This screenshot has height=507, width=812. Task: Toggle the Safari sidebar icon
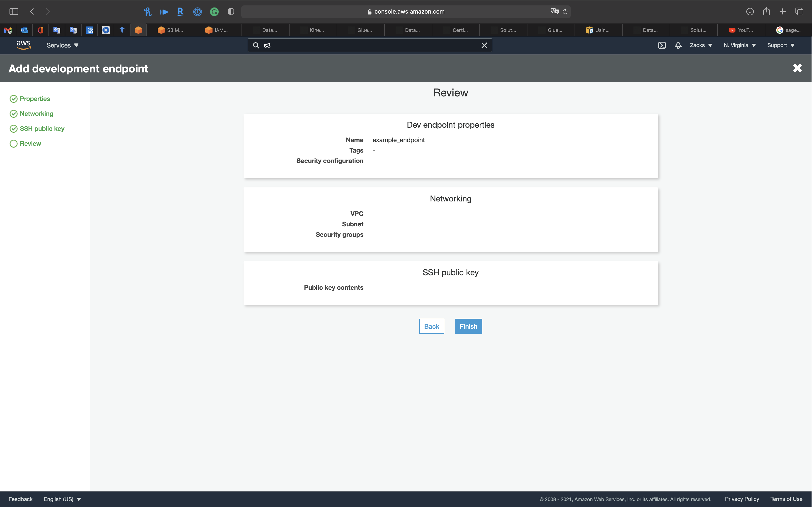[14, 11]
